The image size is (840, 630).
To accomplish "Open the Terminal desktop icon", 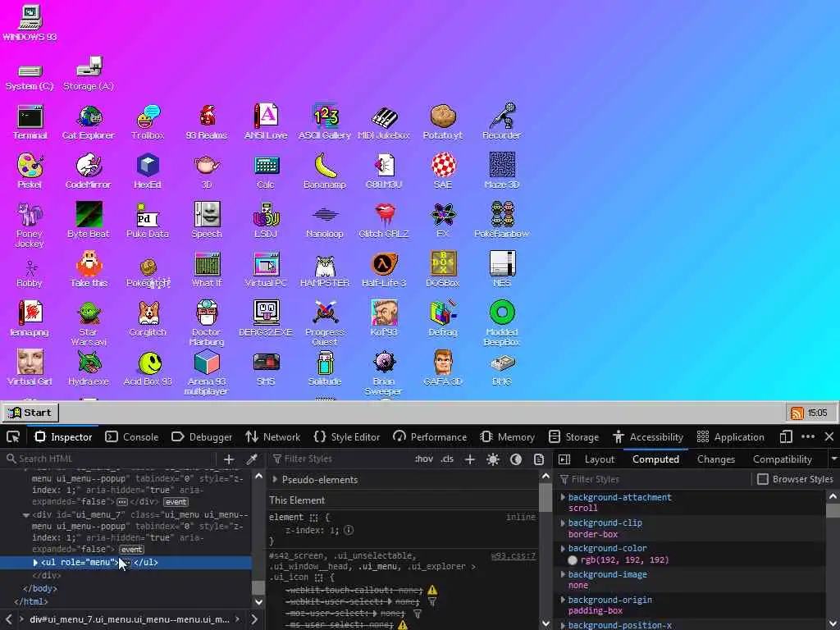I will pos(30,122).
